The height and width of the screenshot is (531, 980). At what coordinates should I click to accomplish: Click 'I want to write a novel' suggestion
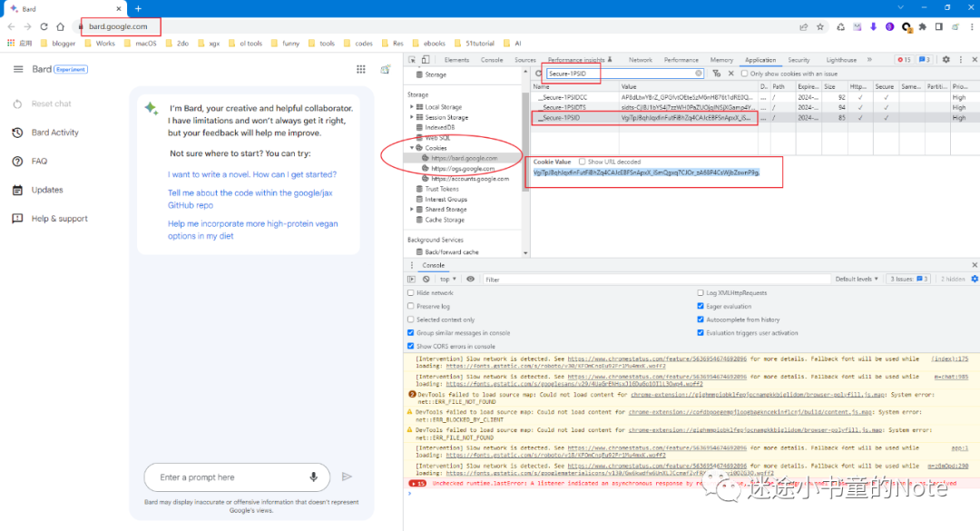coord(252,174)
